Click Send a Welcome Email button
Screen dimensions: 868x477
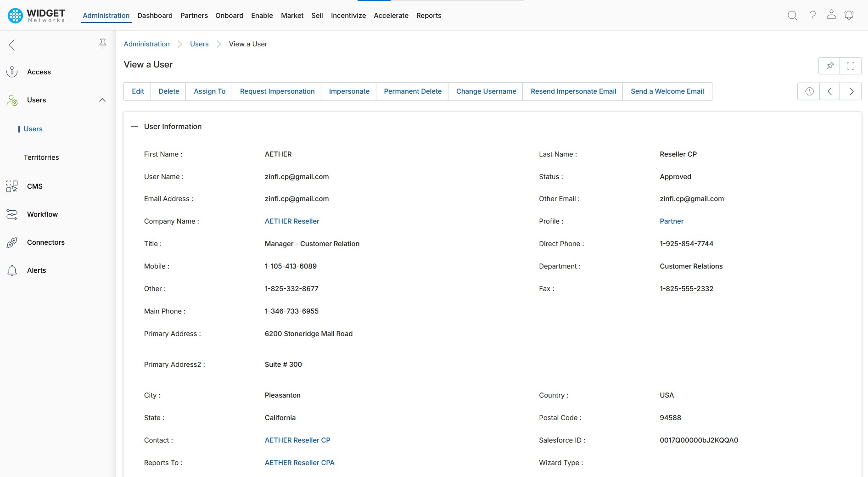(667, 91)
